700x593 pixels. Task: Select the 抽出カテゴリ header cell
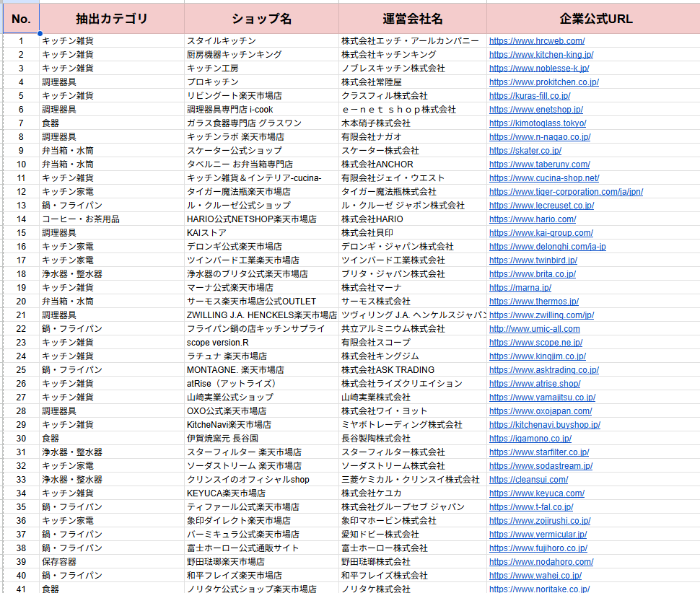pyautogui.click(x=112, y=19)
